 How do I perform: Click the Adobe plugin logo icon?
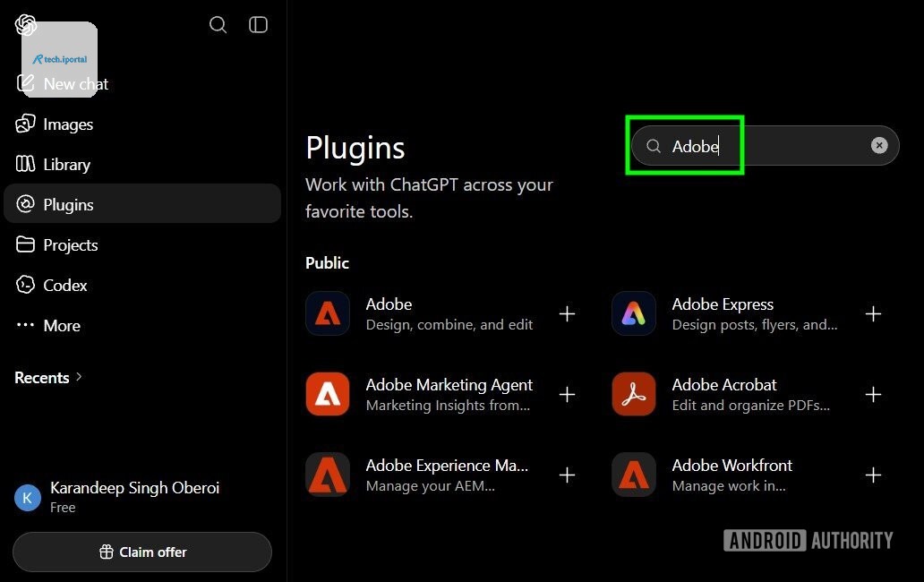328,313
